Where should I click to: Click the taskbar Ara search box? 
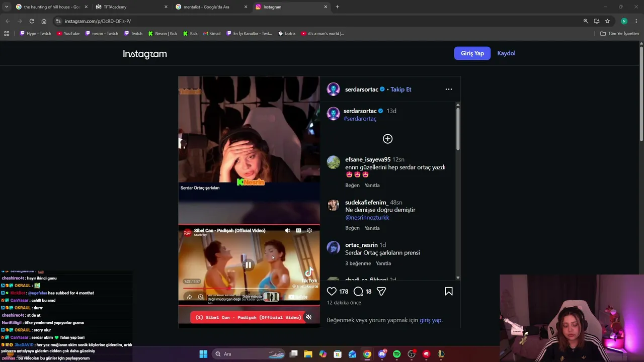click(249, 354)
